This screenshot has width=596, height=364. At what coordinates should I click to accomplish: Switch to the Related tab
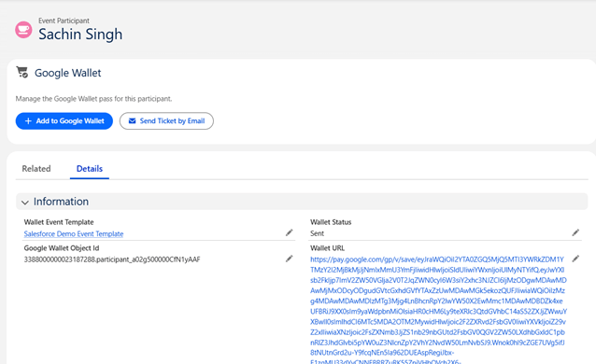(x=36, y=169)
